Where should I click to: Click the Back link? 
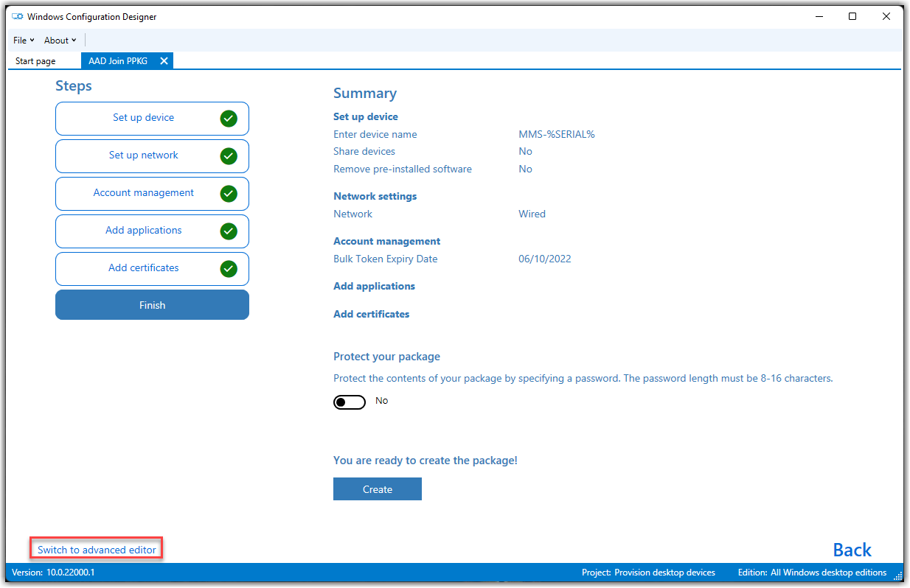(x=852, y=550)
